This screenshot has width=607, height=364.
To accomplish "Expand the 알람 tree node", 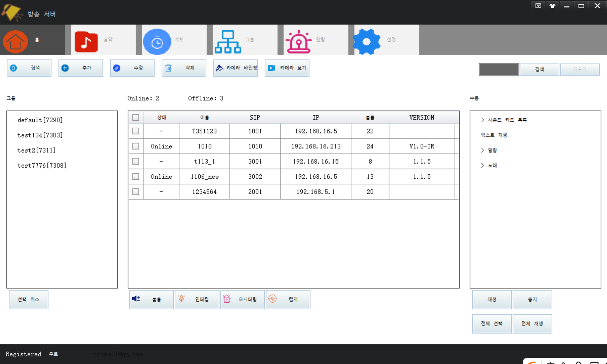I will pos(483,150).
